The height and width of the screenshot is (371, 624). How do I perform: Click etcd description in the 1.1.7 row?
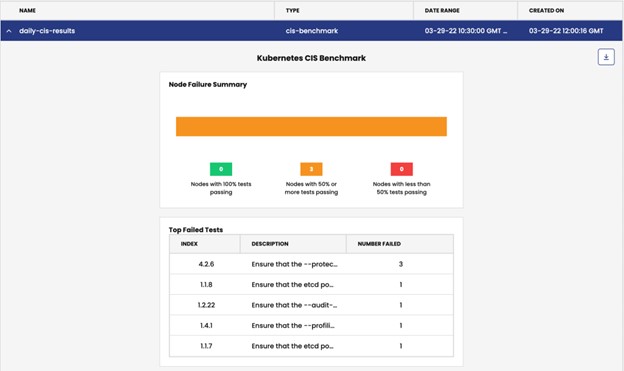click(292, 346)
